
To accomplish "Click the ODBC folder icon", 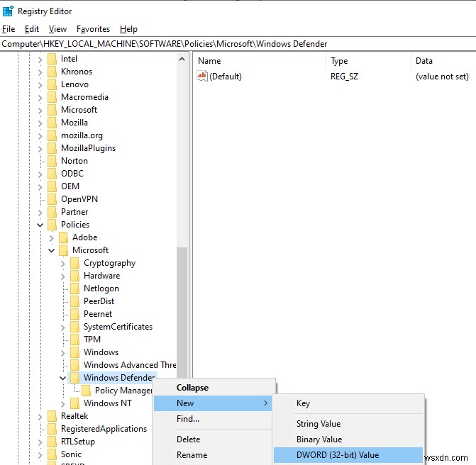I will point(52,174).
